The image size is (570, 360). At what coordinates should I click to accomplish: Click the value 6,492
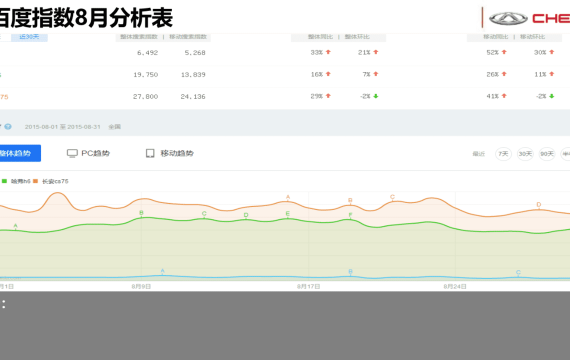[148, 53]
